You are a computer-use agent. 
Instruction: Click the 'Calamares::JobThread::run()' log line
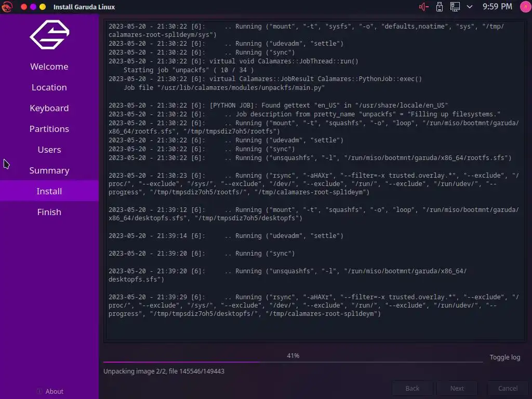click(233, 61)
